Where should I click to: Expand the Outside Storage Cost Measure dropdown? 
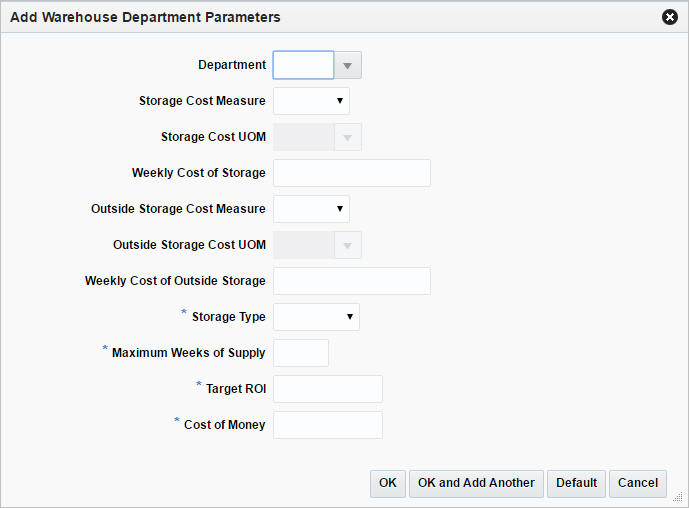pos(311,209)
